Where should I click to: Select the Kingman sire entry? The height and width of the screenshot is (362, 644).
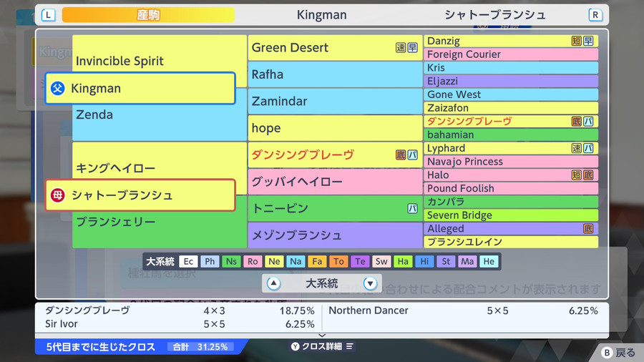click(140, 88)
